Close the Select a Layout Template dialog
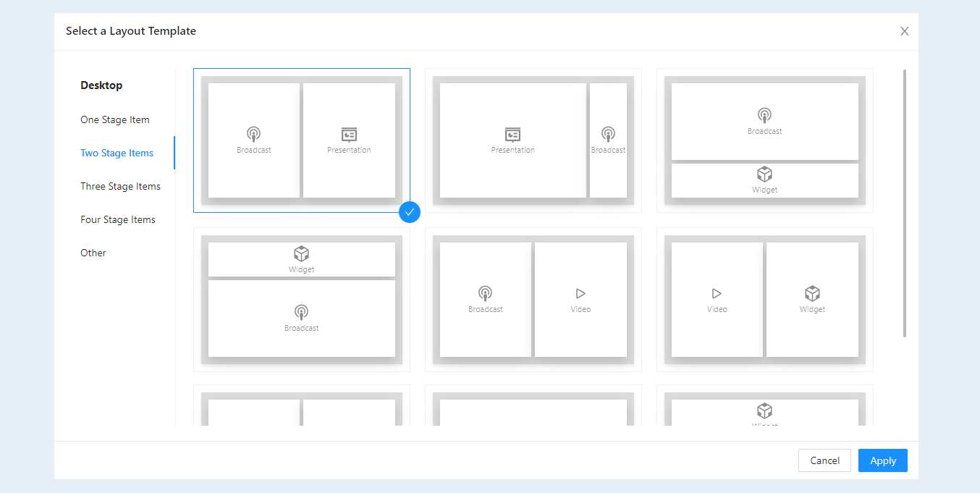 pos(904,31)
